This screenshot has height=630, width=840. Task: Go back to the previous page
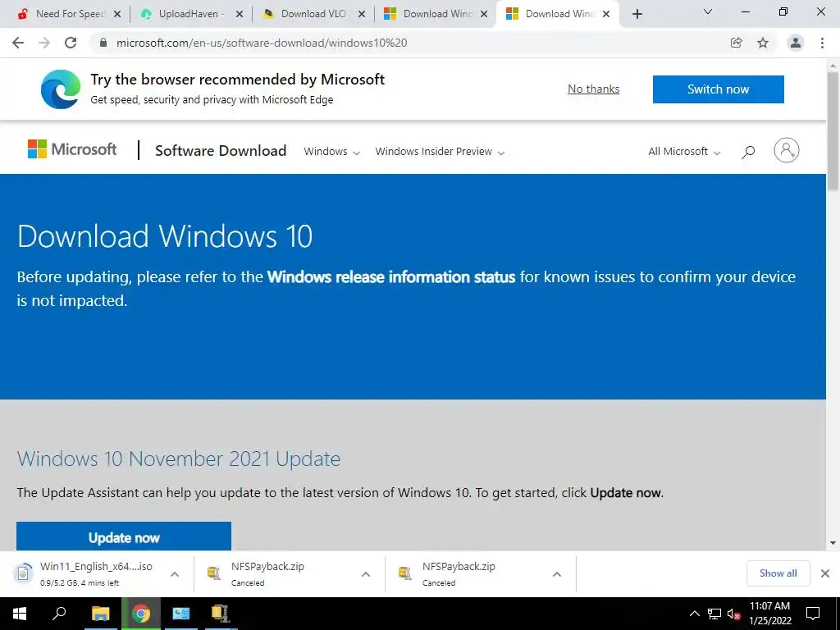(18, 43)
